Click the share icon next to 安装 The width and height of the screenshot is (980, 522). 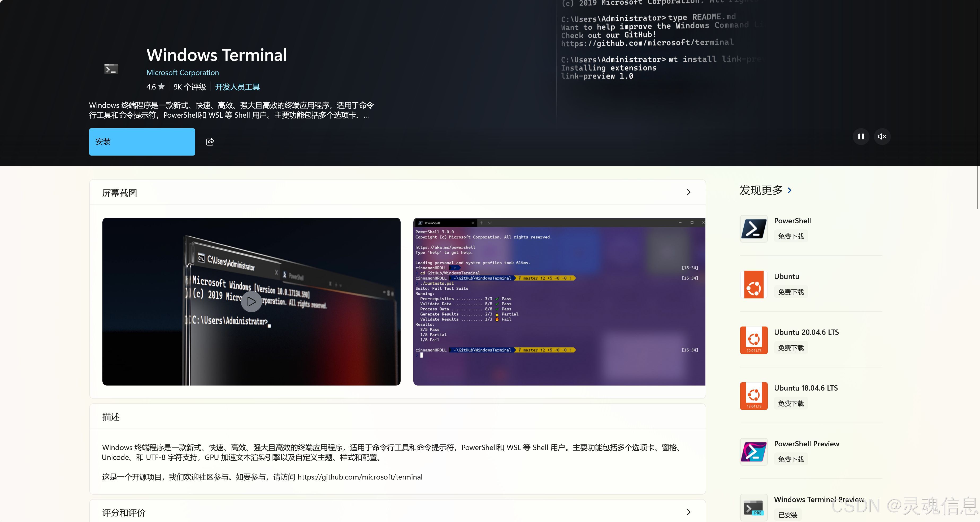point(210,142)
